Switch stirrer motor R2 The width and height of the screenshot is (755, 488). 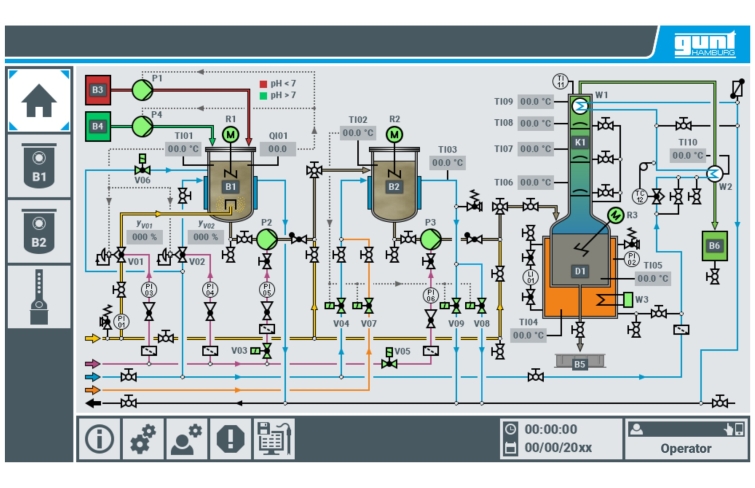point(394,134)
